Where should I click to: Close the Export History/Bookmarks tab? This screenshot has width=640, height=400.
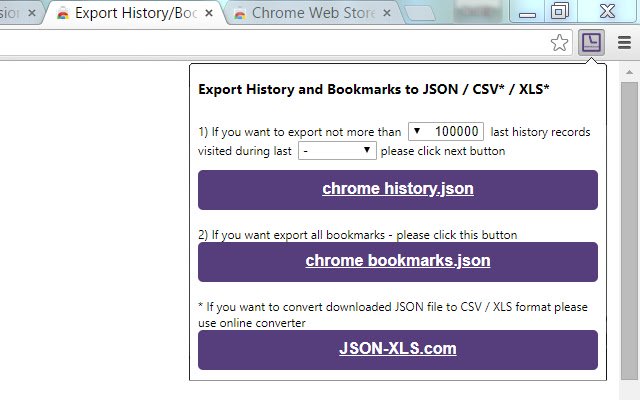click(209, 13)
